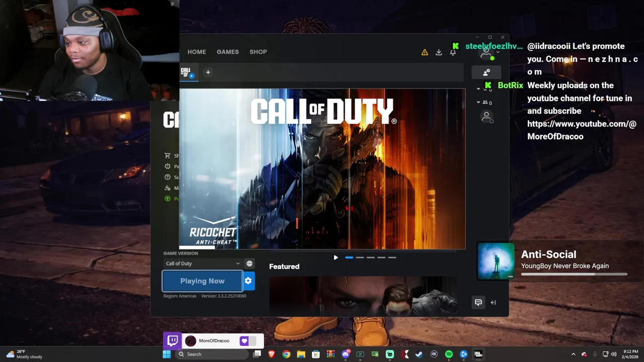Click the Twitch logo on stream widget
This screenshot has height=362, width=644.
(x=173, y=341)
